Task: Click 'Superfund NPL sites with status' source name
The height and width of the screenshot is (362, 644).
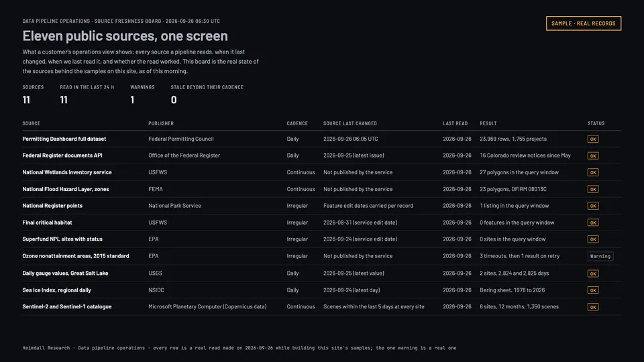Action: tap(62, 239)
